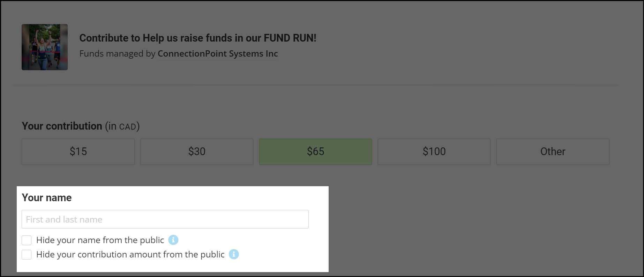
Task: Click the Contribute to FUND RUN heading
Action: pos(198,38)
